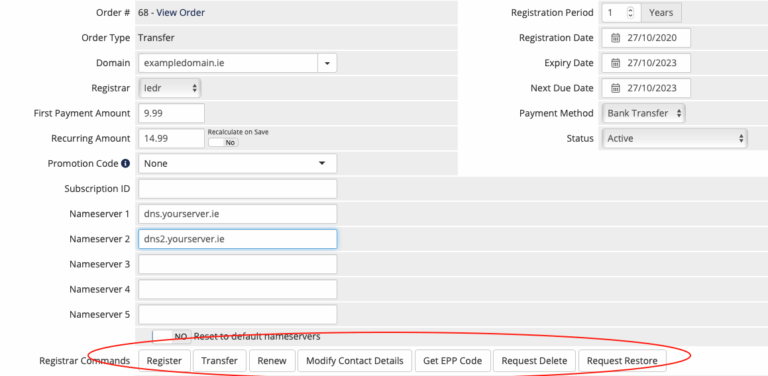Click the Next Due Date calendar icon

coord(616,88)
